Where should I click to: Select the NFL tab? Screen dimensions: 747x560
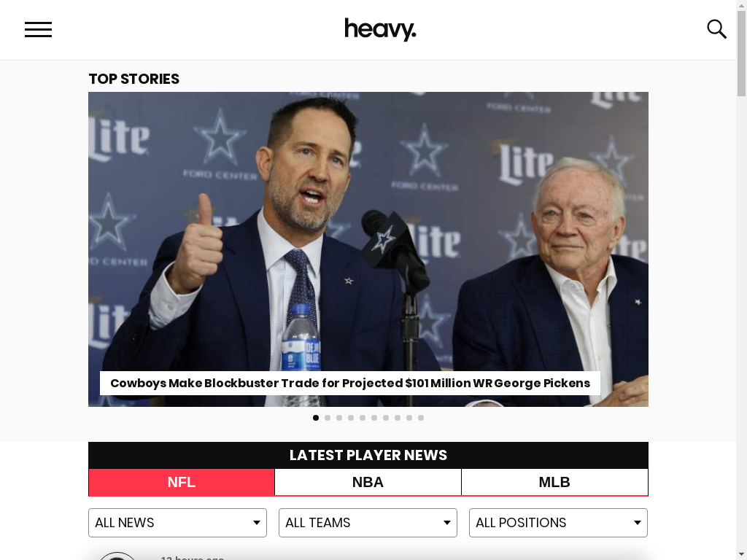point(182,482)
